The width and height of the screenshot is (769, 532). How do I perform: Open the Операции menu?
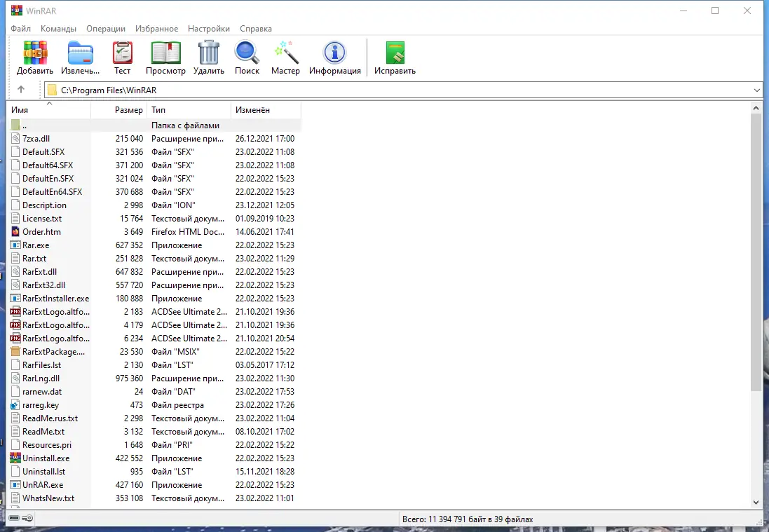pyautogui.click(x=106, y=29)
